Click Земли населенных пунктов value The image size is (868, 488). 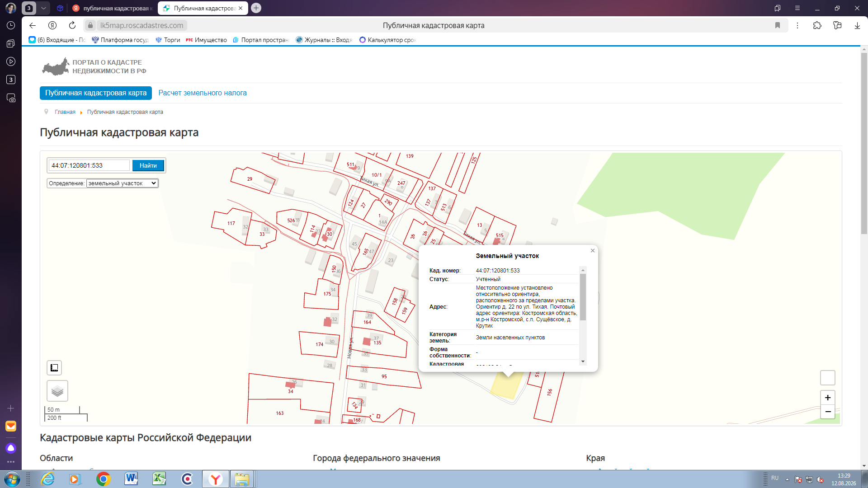[x=510, y=338]
